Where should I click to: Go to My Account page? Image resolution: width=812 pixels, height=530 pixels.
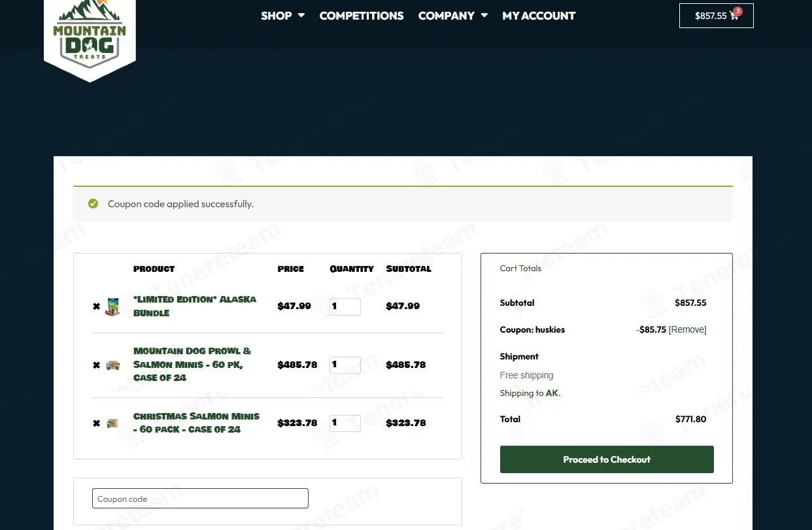[x=539, y=16]
